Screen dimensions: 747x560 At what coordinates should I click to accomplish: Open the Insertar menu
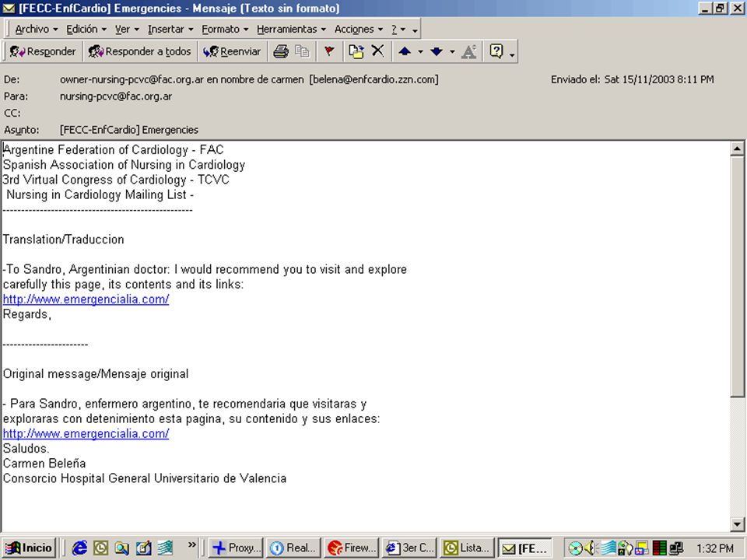[x=170, y=29]
